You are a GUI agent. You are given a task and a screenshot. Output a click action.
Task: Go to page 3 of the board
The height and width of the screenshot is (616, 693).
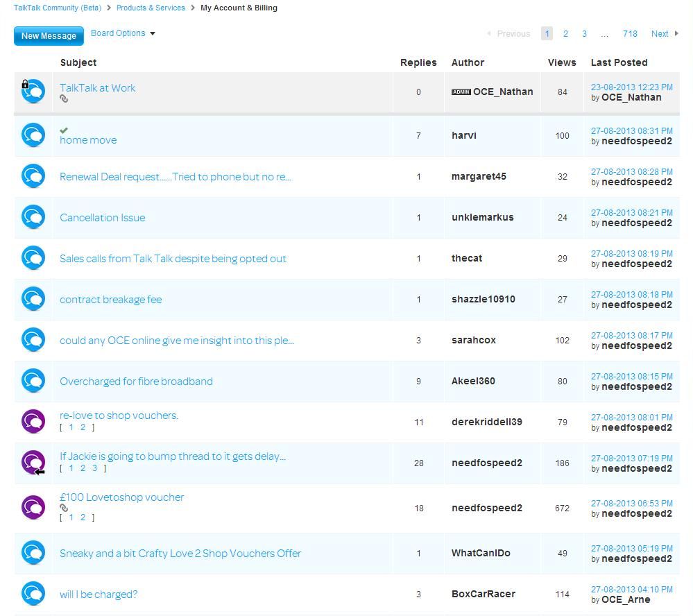click(584, 33)
